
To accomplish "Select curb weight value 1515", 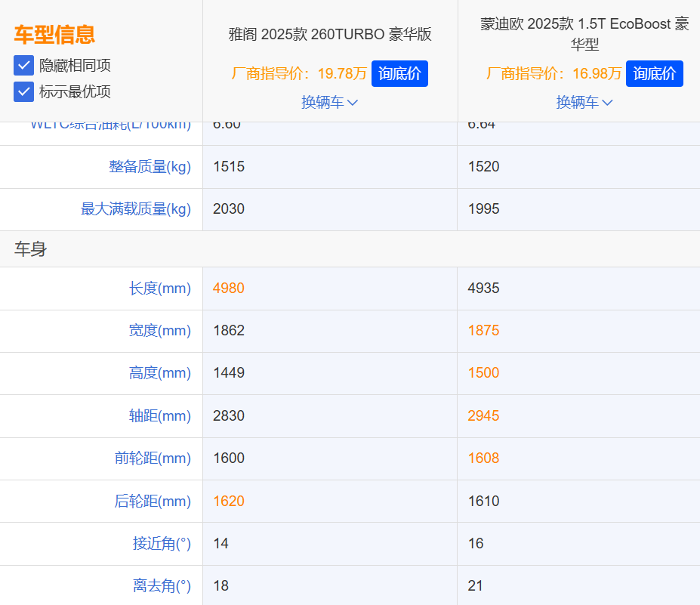I will (229, 166).
